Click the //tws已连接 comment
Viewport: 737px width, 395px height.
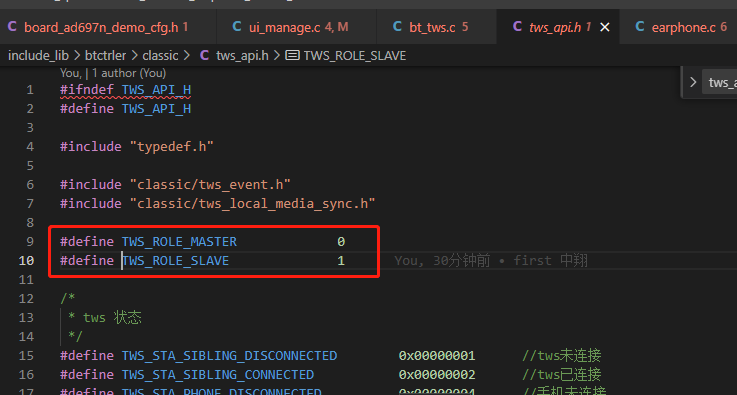pyautogui.click(x=562, y=375)
